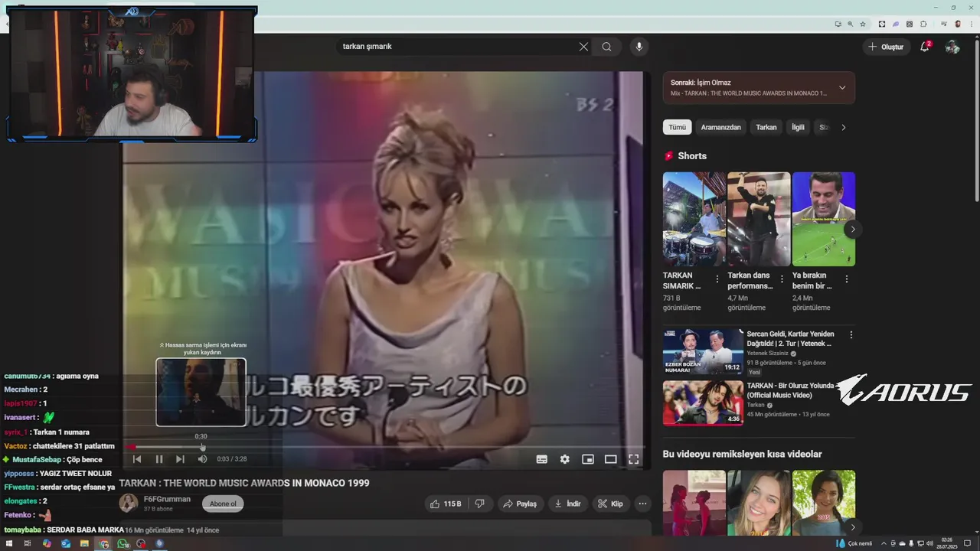Click the Sercan Geldi video thumbnail, 19:12

[703, 351]
